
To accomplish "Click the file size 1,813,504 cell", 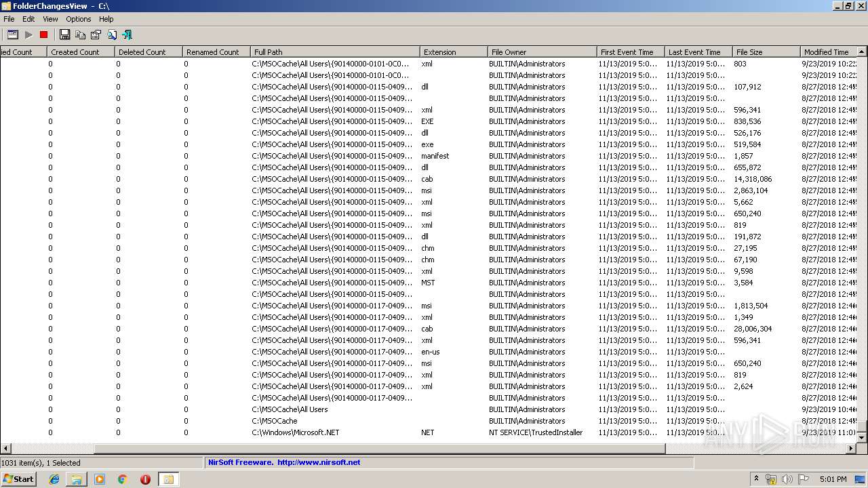I will click(x=750, y=306).
